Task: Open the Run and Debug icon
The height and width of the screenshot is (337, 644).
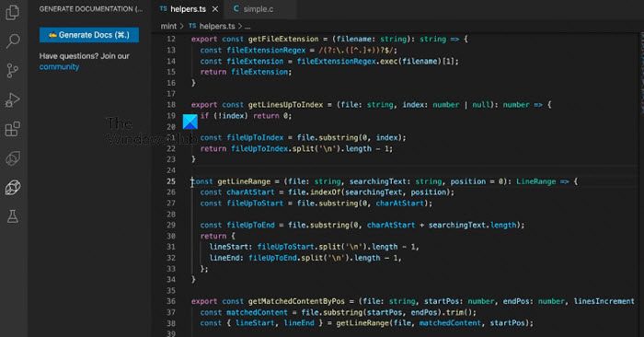Action: (12, 99)
